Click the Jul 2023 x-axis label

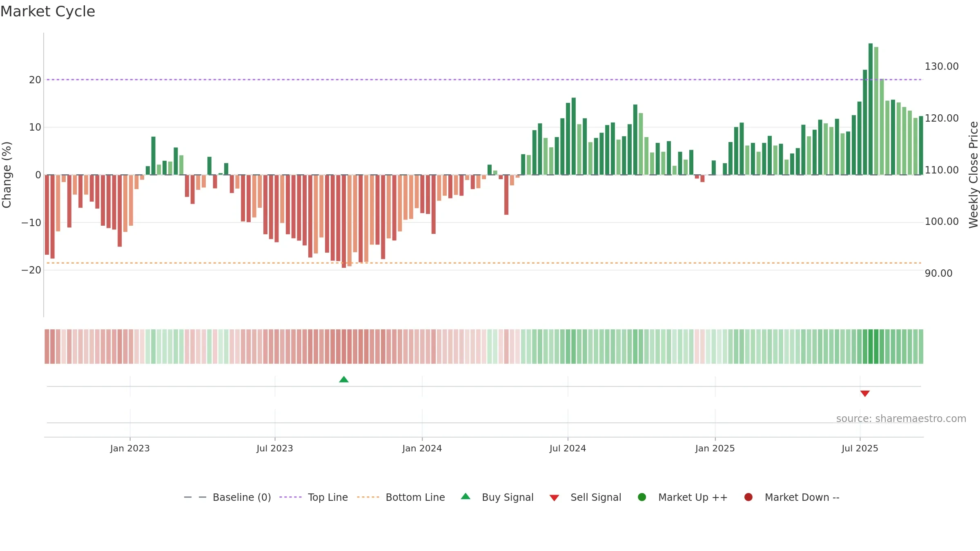[x=275, y=448]
